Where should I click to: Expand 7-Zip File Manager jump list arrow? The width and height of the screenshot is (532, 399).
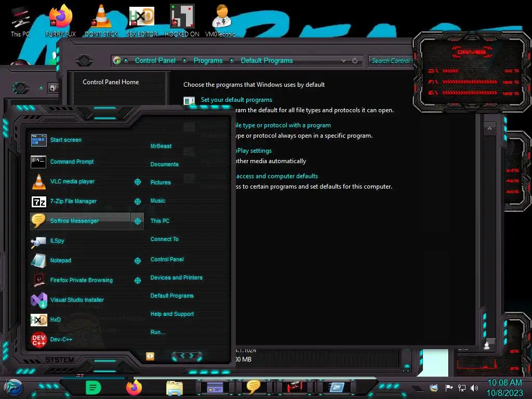(x=137, y=202)
